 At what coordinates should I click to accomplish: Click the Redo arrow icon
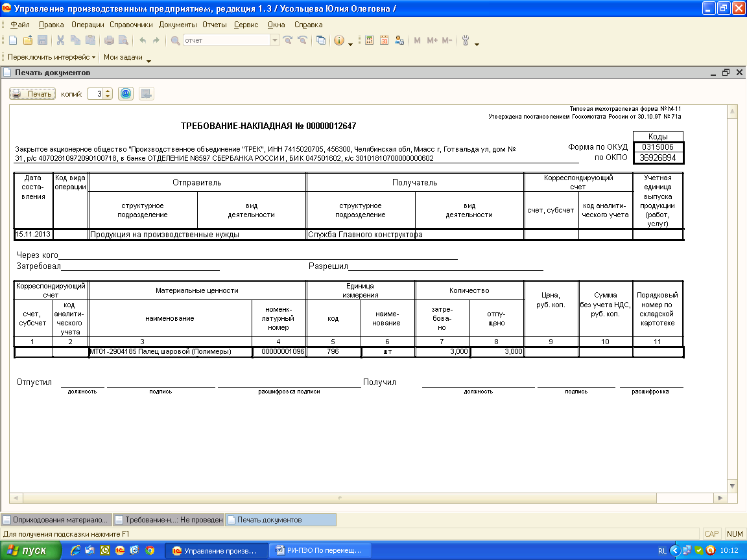156,40
